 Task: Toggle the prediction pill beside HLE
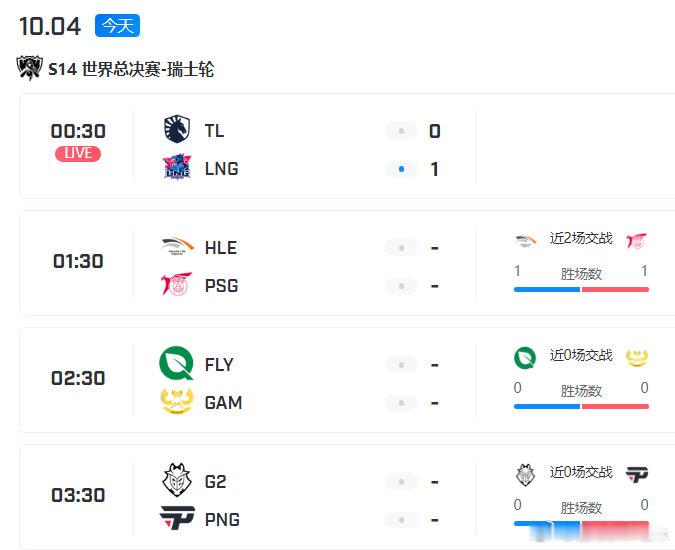point(401,248)
